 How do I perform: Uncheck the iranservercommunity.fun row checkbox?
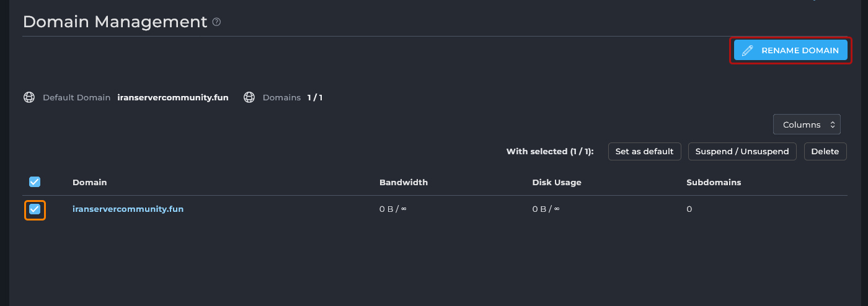(x=35, y=209)
